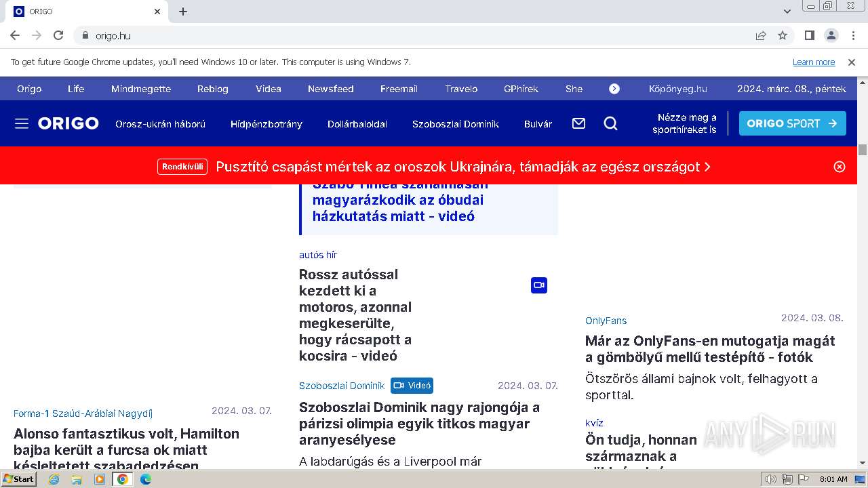Open the kvíz category label
This screenshot has height=488, width=868.
click(x=595, y=423)
